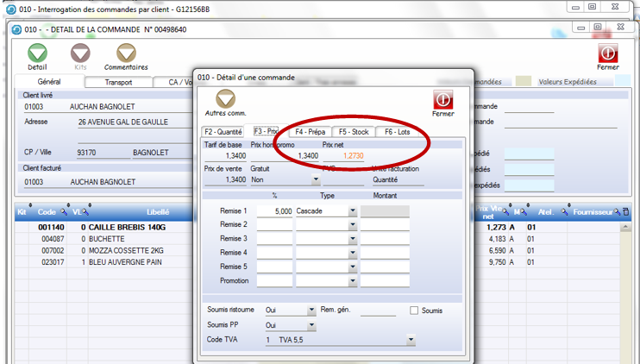
Task: Open the Kits toolbar icon
Action: pos(81,53)
